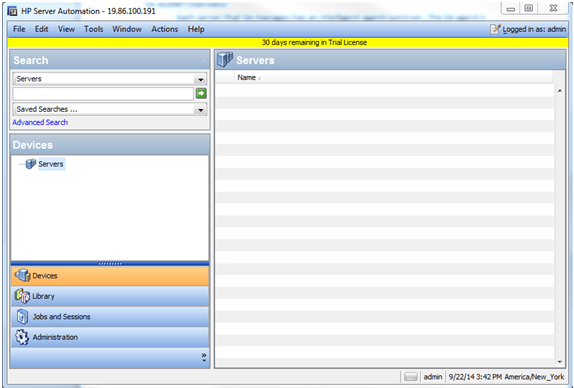The width and height of the screenshot is (574, 388).
Task: Close the Search panel with X
Action: pos(204,60)
